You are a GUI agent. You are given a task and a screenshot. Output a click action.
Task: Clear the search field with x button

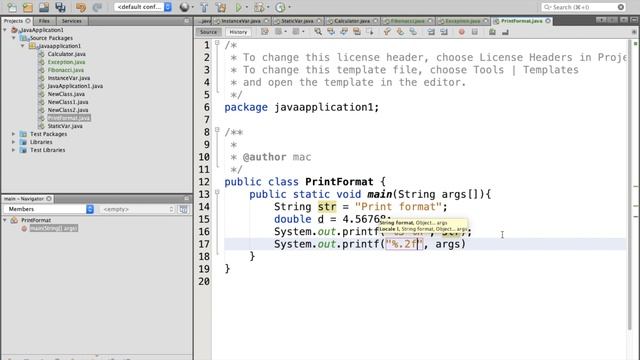coord(621,7)
